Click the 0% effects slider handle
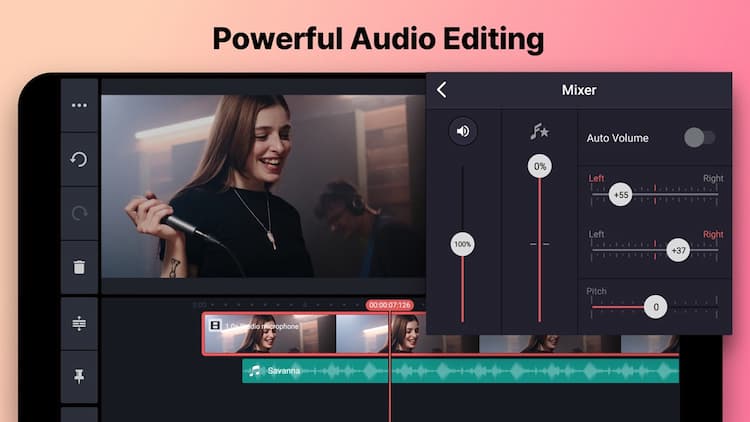Screen dimensions: 750x422 point(540,167)
